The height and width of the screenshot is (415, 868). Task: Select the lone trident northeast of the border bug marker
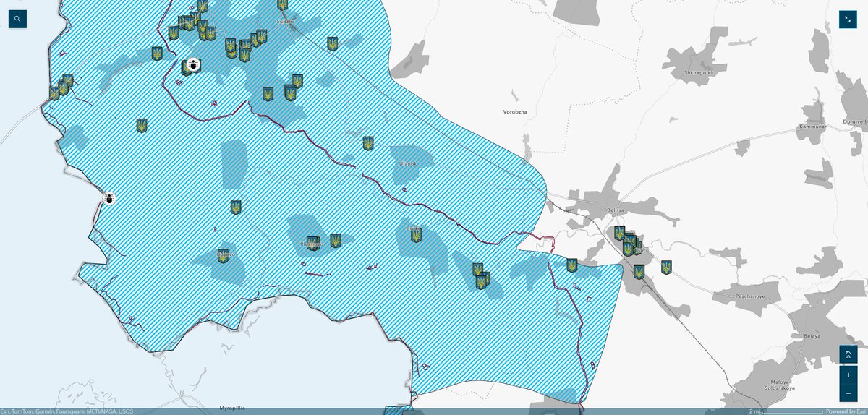tap(142, 126)
